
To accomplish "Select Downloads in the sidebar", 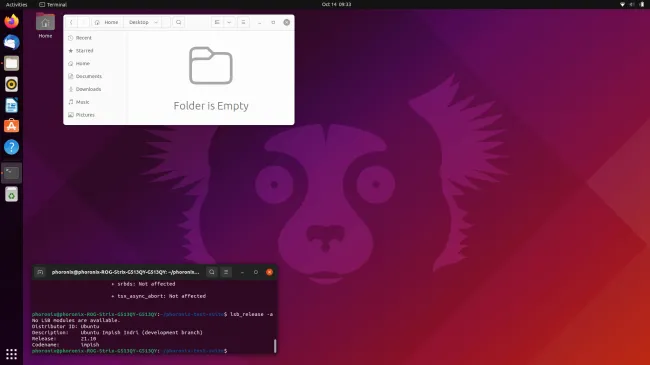I will (88, 89).
